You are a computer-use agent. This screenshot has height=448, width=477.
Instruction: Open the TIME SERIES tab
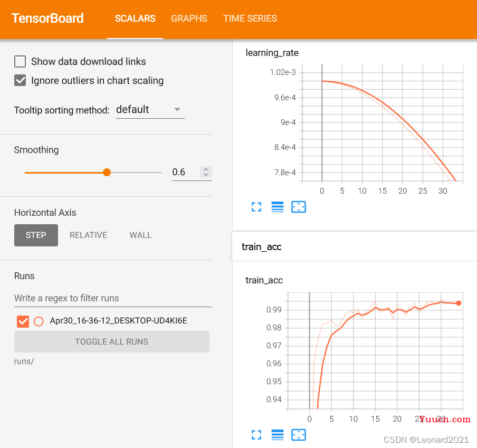[250, 18]
